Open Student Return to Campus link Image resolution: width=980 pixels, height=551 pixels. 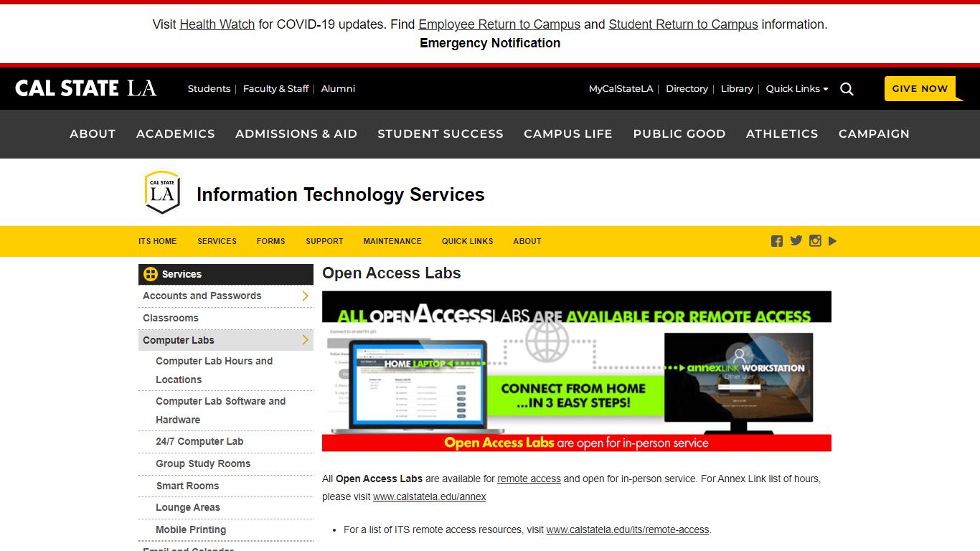click(683, 24)
